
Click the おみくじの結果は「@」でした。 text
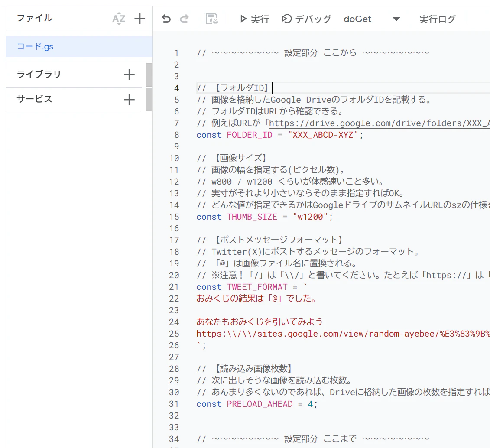click(x=257, y=299)
